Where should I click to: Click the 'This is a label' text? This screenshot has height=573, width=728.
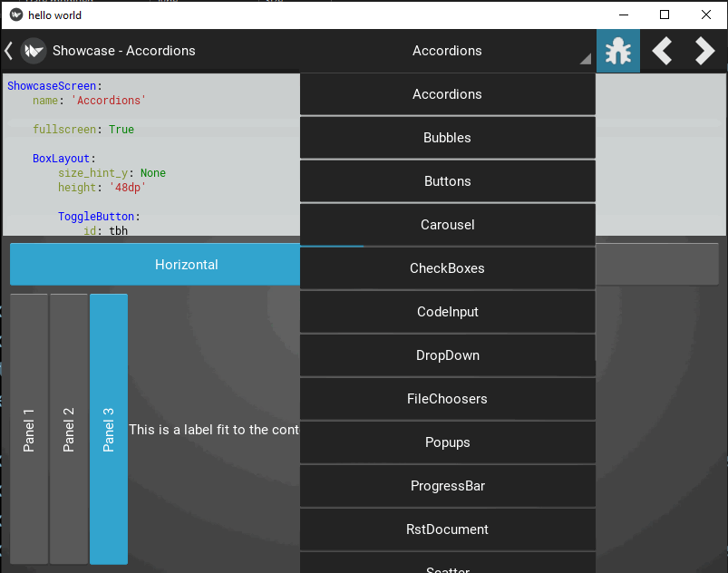214,430
